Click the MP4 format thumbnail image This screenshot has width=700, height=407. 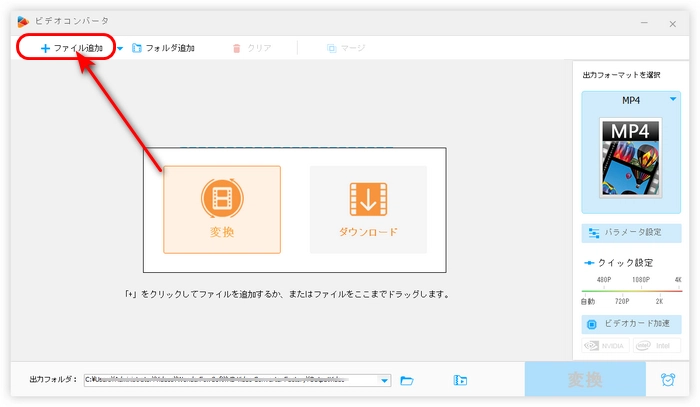pos(631,155)
